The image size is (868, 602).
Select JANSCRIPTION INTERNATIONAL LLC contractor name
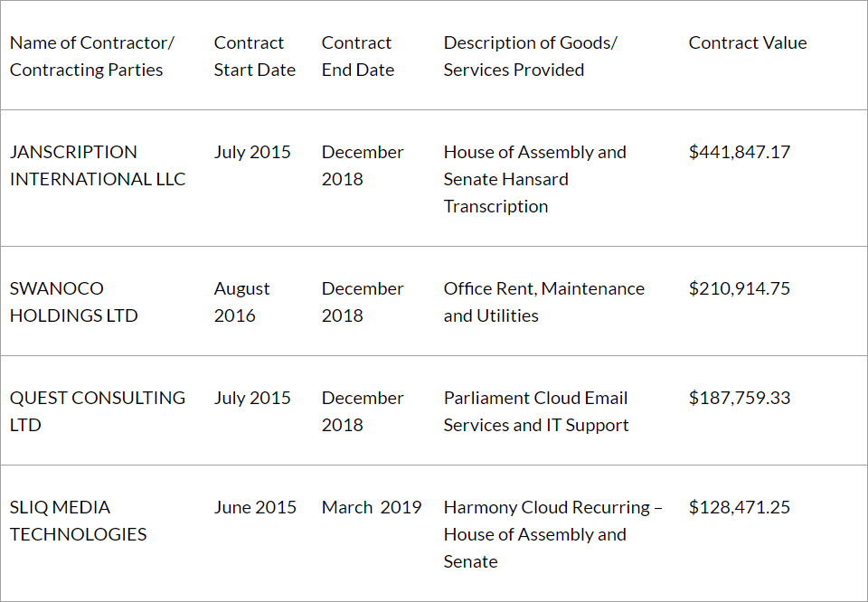98,165
